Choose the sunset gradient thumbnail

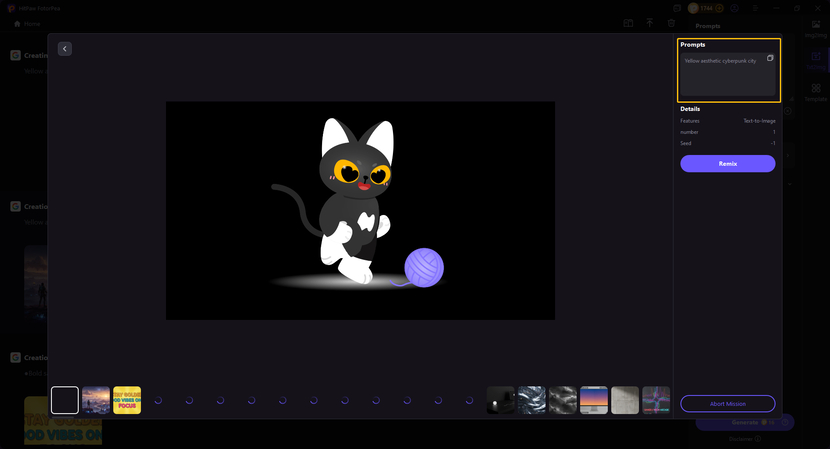click(x=594, y=400)
